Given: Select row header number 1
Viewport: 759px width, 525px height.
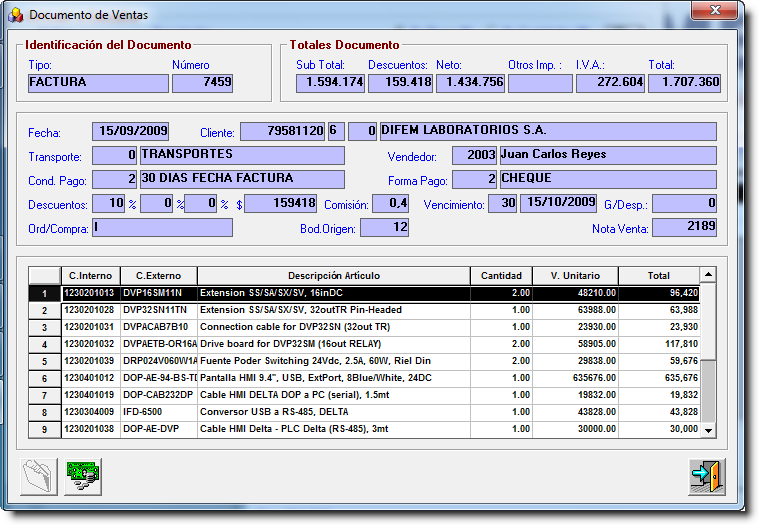Looking at the screenshot, I should click(45, 294).
